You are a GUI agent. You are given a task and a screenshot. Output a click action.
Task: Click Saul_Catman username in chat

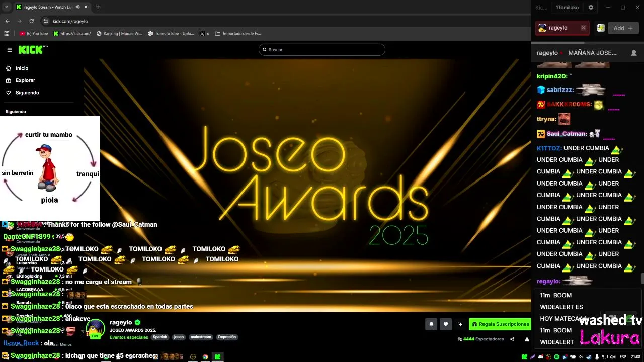point(567,134)
